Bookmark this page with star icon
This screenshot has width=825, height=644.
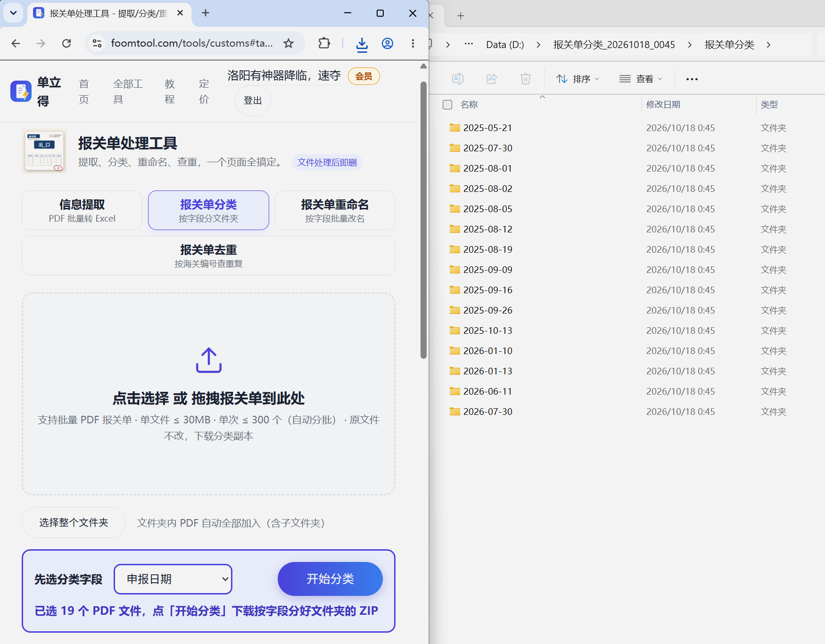pyautogui.click(x=289, y=43)
